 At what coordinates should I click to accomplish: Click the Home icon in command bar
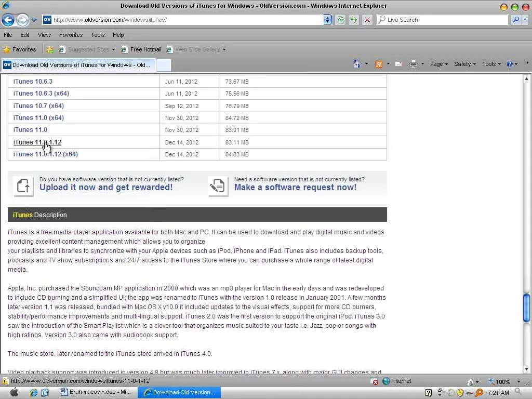(x=357, y=64)
